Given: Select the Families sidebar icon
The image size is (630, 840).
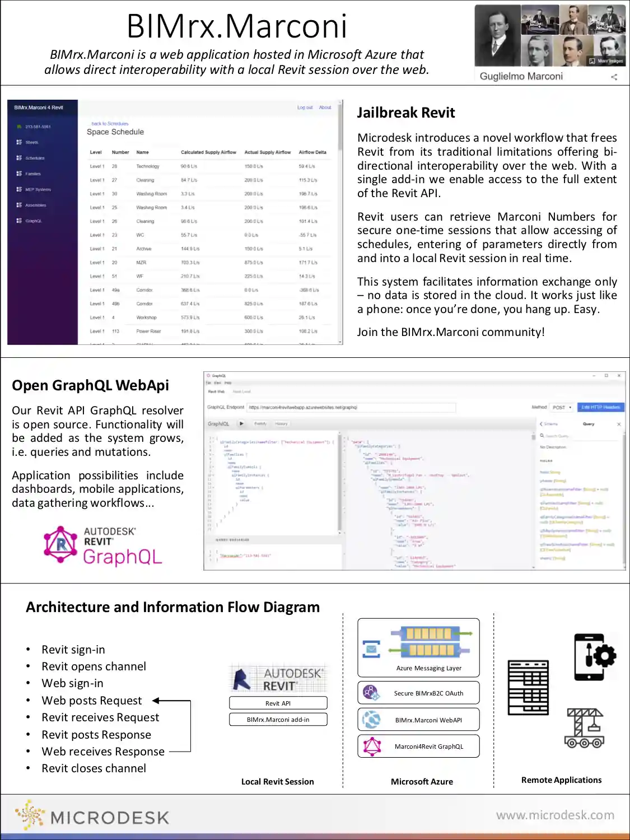Looking at the screenshot, I should point(19,174).
